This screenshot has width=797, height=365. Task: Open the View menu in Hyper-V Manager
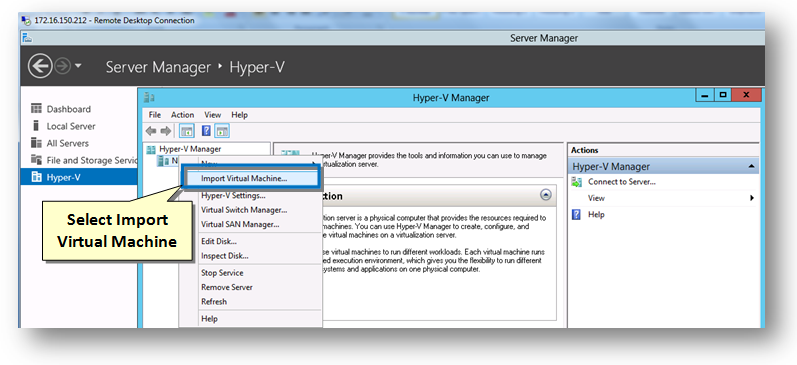pyautogui.click(x=212, y=115)
